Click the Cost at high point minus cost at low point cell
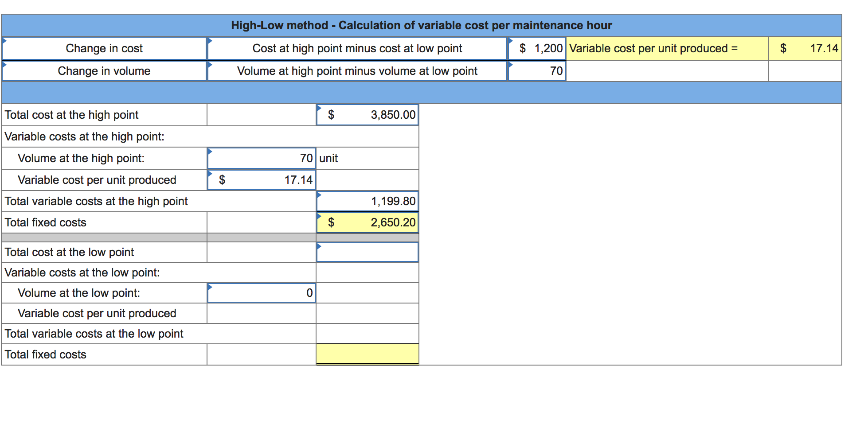 pos(357,48)
